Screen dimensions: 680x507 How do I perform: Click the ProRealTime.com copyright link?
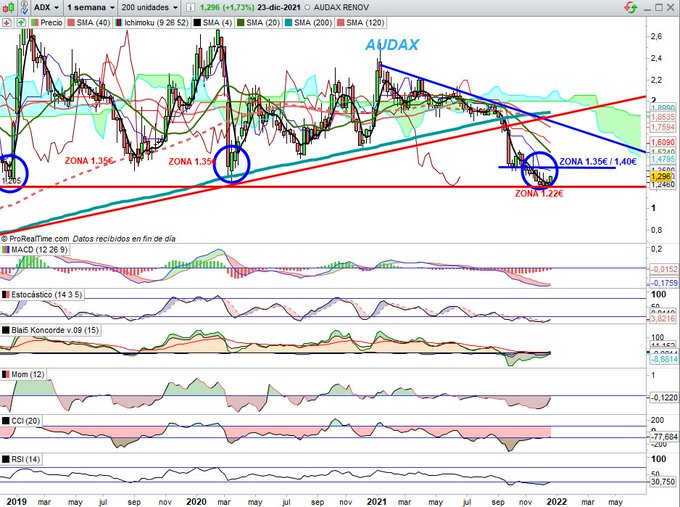click(x=35, y=239)
